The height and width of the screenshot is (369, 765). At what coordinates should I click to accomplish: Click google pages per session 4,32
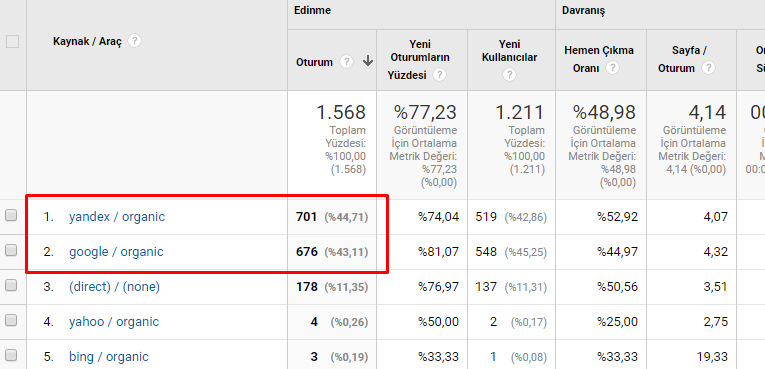tap(715, 252)
